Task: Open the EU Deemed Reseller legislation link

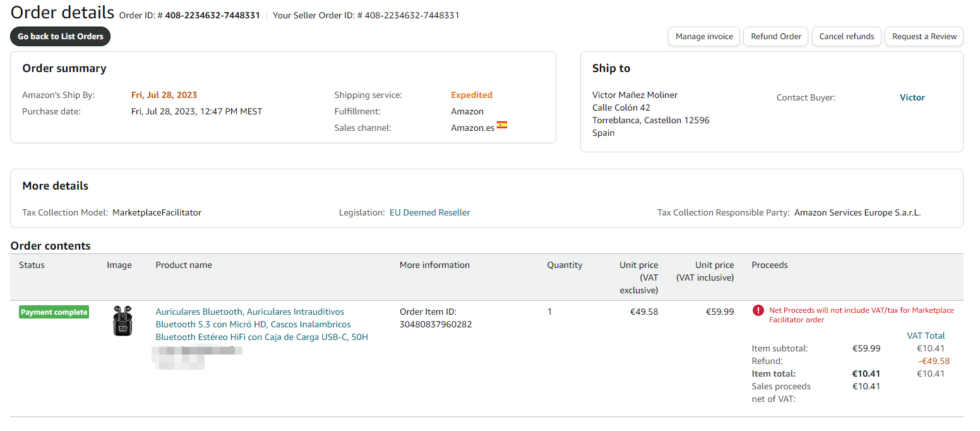Action: tap(429, 212)
